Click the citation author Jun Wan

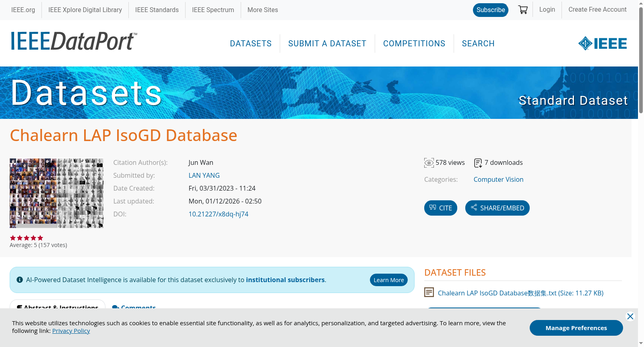pos(201,162)
